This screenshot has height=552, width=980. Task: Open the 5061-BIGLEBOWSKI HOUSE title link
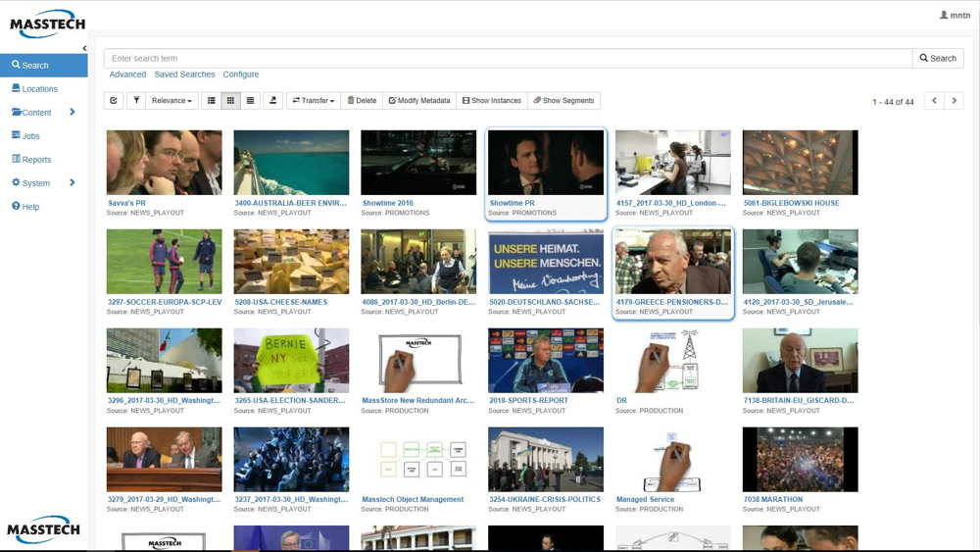point(791,203)
